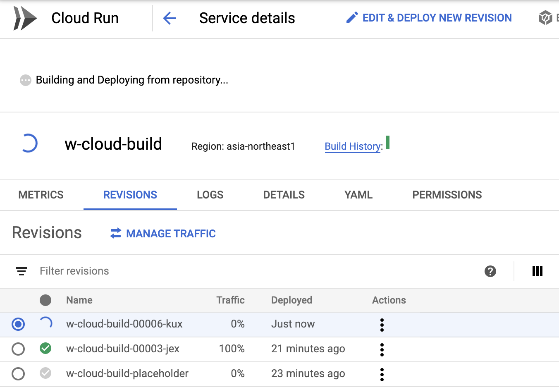The width and height of the screenshot is (559, 392).
Task: Click the spinner status for w-cloud-build-00006-kux
Action: (x=45, y=323)
